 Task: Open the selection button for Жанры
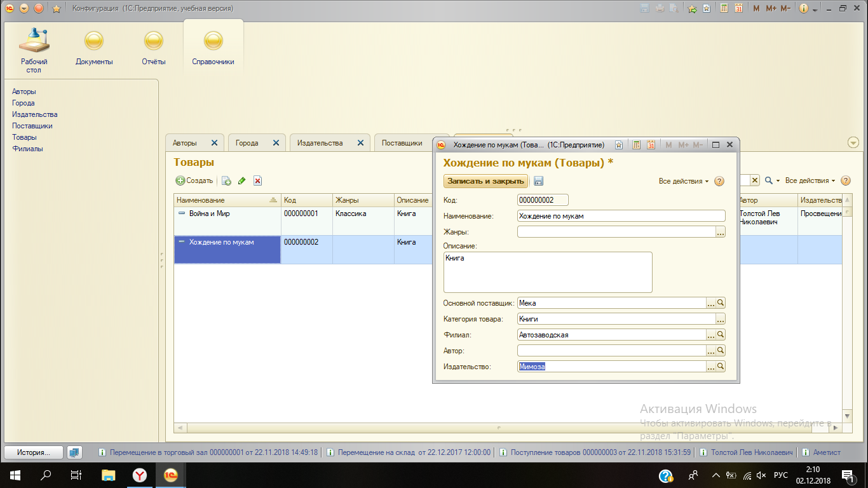[721, 232]
